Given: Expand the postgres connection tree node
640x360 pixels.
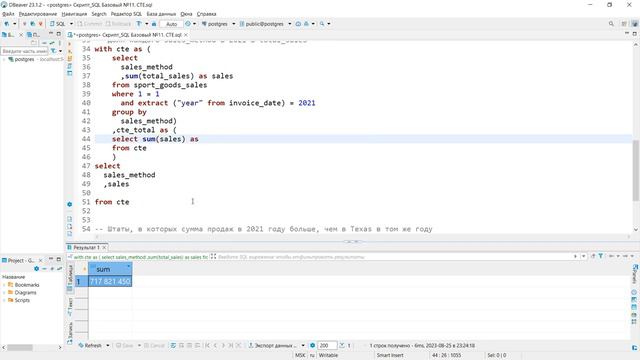Looking at the screenshot, I should (4, 60).
